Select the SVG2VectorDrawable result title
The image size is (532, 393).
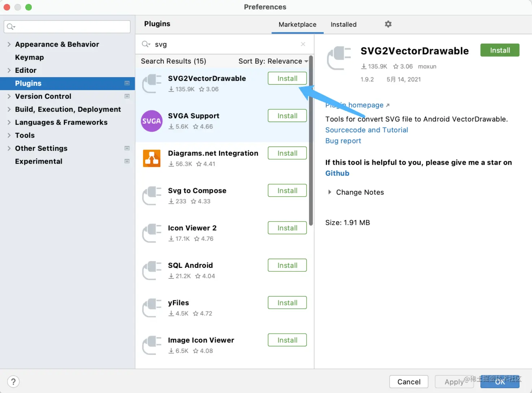pos(207,79)
